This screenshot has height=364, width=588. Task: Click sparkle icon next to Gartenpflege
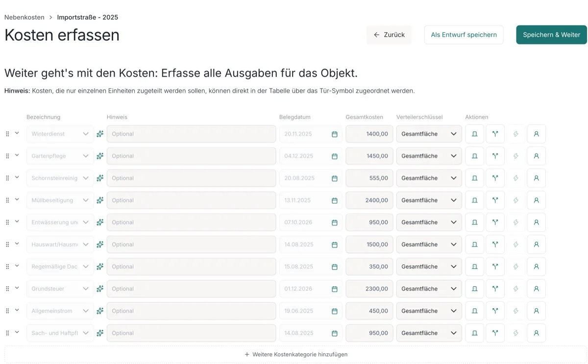click(x=100, y=156)
